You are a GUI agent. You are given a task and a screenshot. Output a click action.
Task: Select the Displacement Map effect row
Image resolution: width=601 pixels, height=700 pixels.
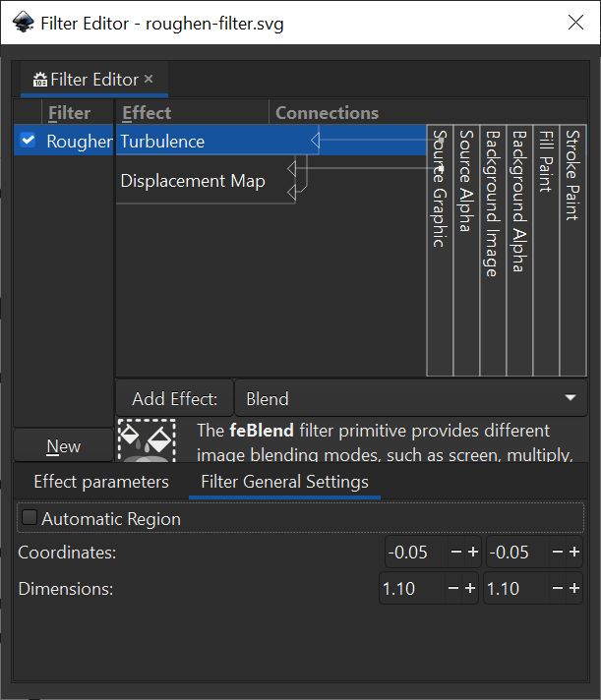193,181
